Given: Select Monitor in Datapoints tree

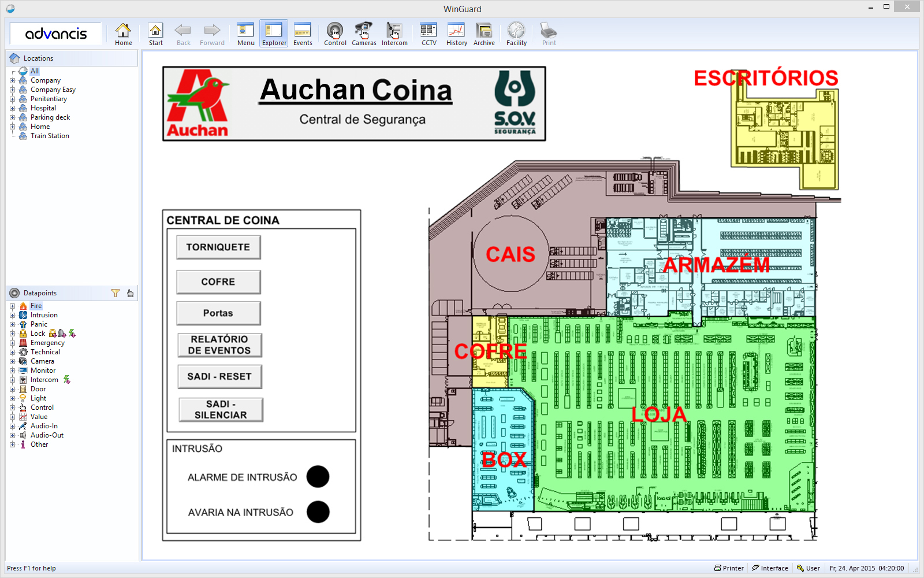Looking at the screenshot, I should pos(43,370).
